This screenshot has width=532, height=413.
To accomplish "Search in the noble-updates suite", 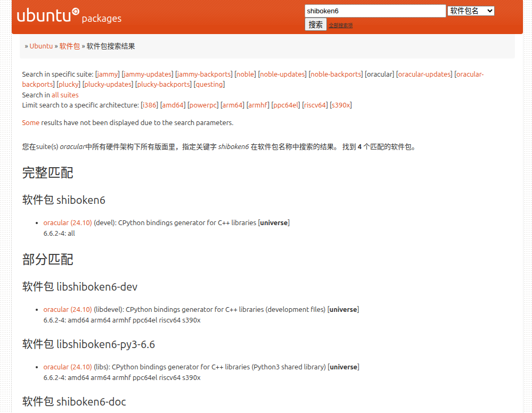I will click(x=282, y=75).
